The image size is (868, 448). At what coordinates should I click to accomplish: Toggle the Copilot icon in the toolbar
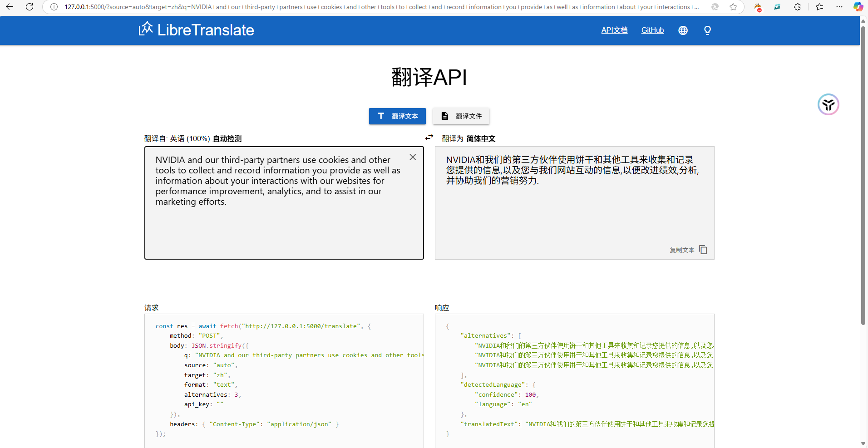click(x=858, y=7)
